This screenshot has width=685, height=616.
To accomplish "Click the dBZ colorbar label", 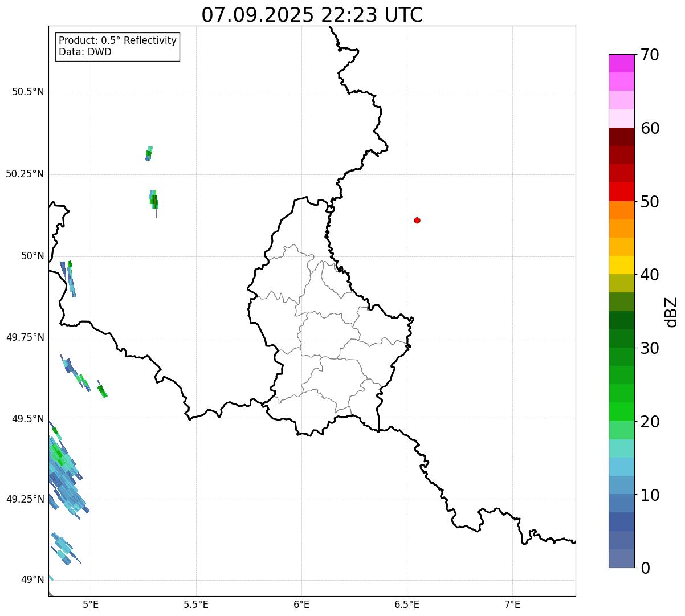I will coord(671,312).
